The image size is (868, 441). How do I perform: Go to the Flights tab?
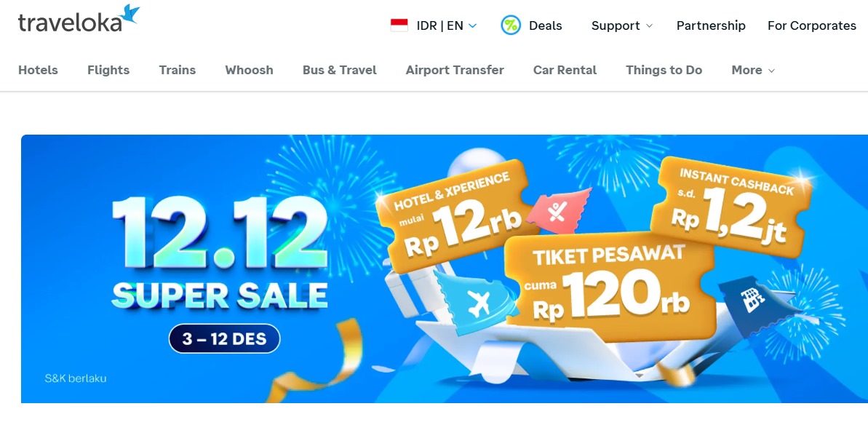[108, 71]
